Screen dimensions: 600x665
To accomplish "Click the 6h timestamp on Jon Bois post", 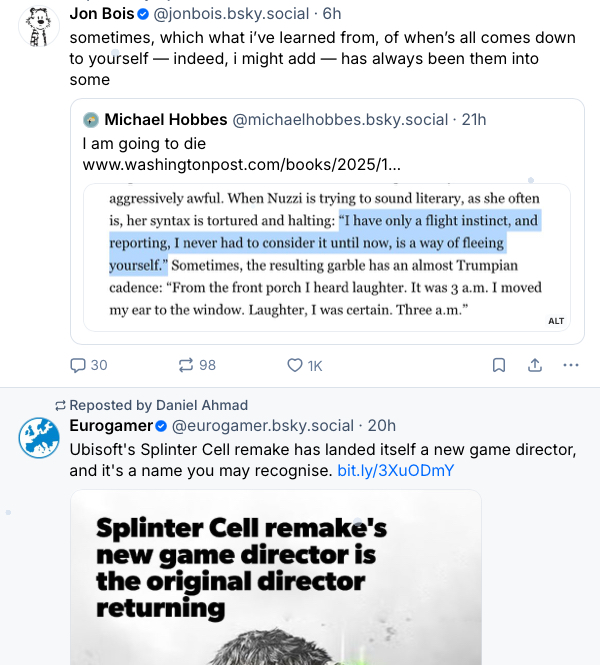I will point(332,14).
